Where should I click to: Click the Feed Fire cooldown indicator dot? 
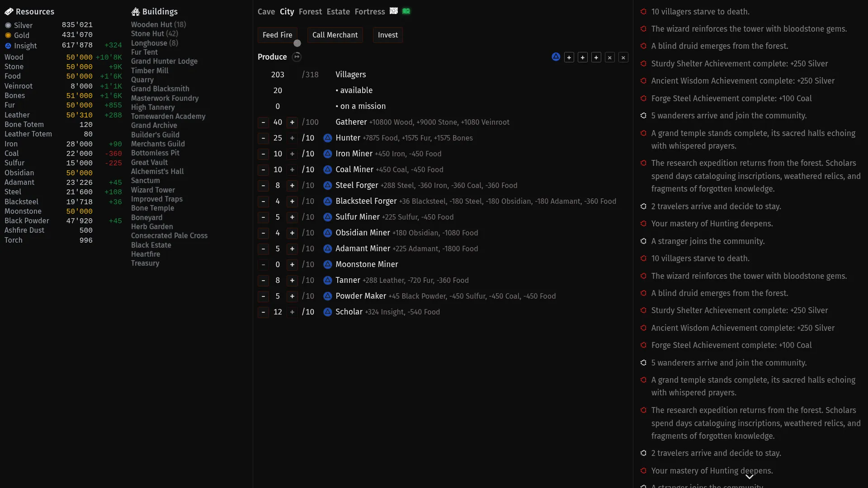pos(297,43)
